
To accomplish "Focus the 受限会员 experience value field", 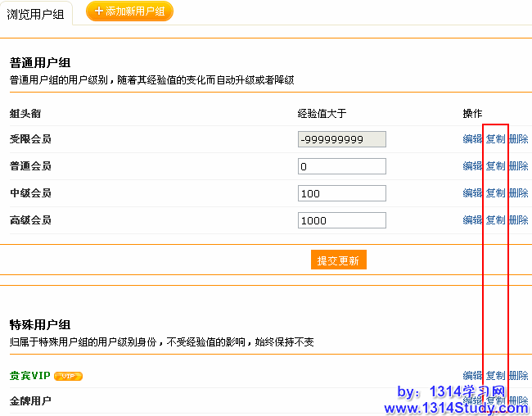I will (x=342, y=139).
